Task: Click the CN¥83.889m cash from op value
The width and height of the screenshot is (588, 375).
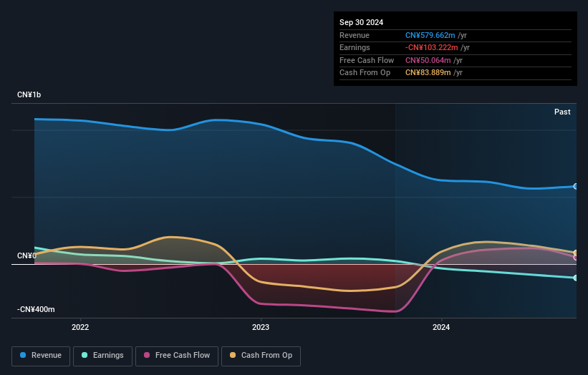Action: [x=428, y=73]
